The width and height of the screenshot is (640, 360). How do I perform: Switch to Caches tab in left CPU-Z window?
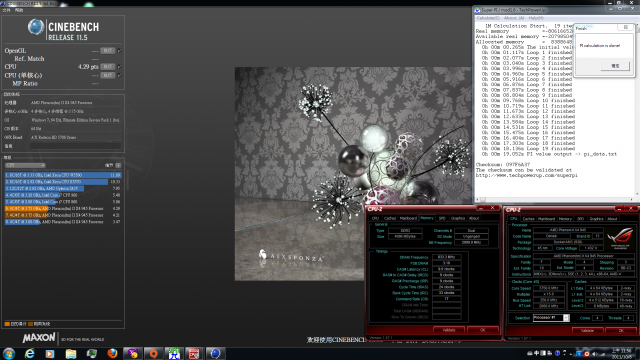(x=390, y=218)
